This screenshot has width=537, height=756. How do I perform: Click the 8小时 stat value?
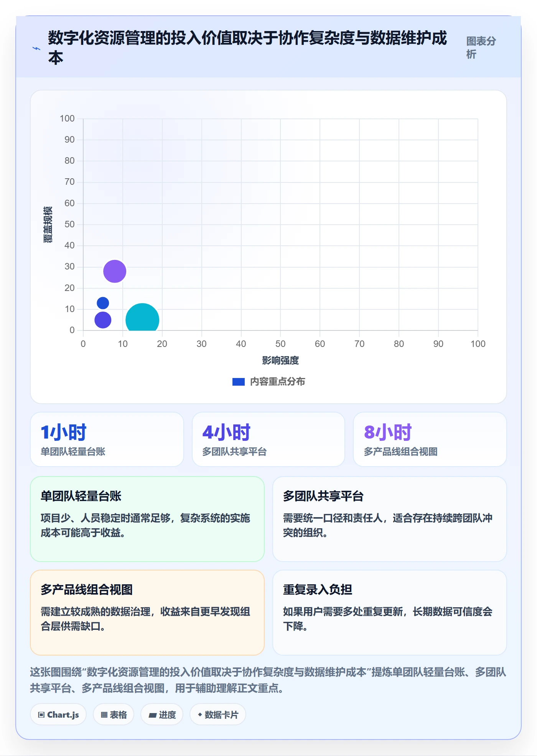[388, 432]
